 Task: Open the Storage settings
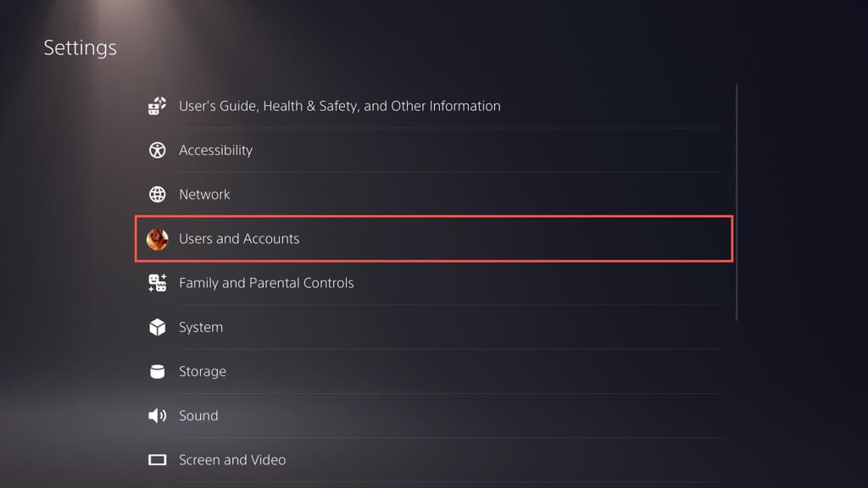[203, 371]
